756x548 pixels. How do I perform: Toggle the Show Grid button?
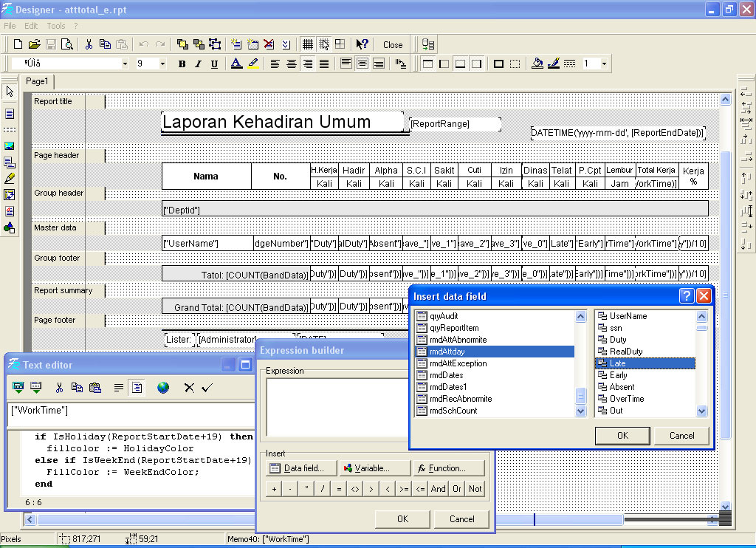tap(308, 44)
